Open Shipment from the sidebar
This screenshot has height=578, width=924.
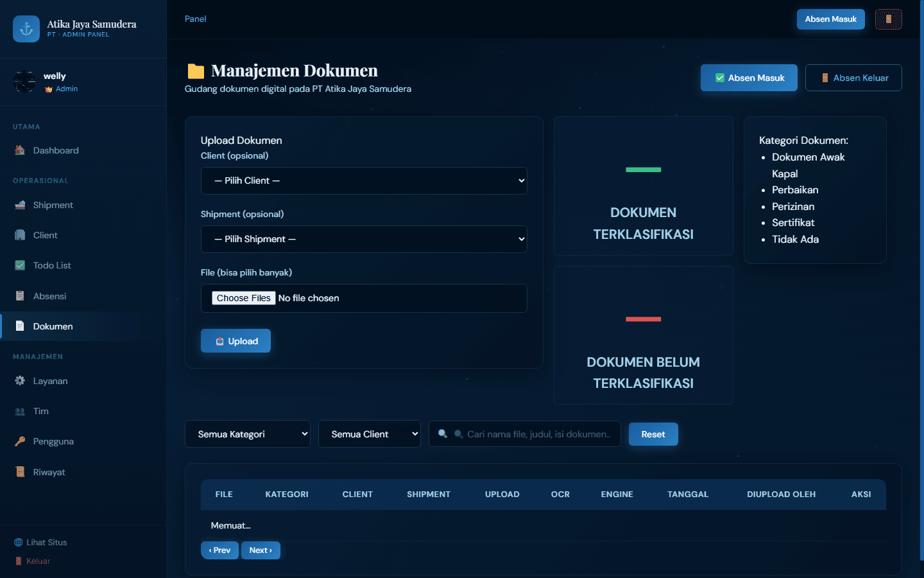click(x=83, y=205)
